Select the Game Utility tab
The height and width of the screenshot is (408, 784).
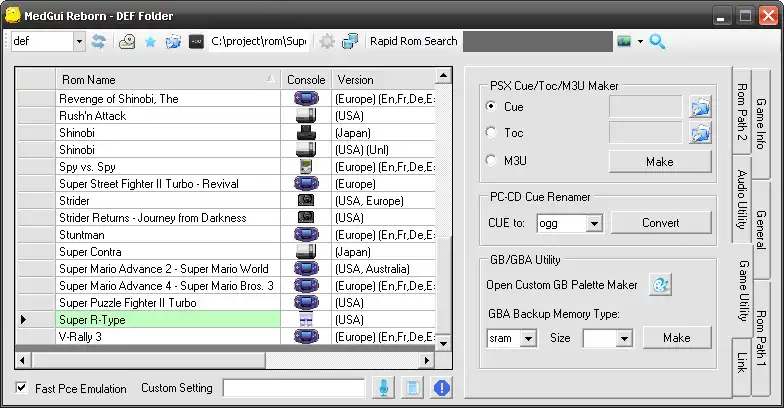(x=742, y=290)
